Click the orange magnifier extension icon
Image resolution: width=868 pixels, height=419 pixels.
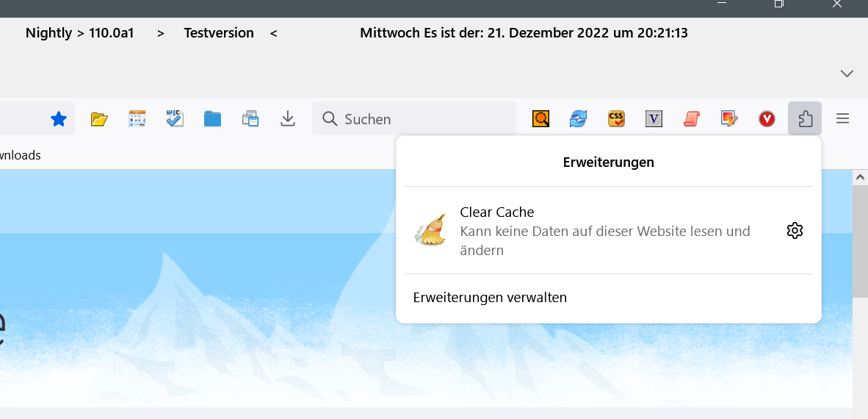point(541,118)
